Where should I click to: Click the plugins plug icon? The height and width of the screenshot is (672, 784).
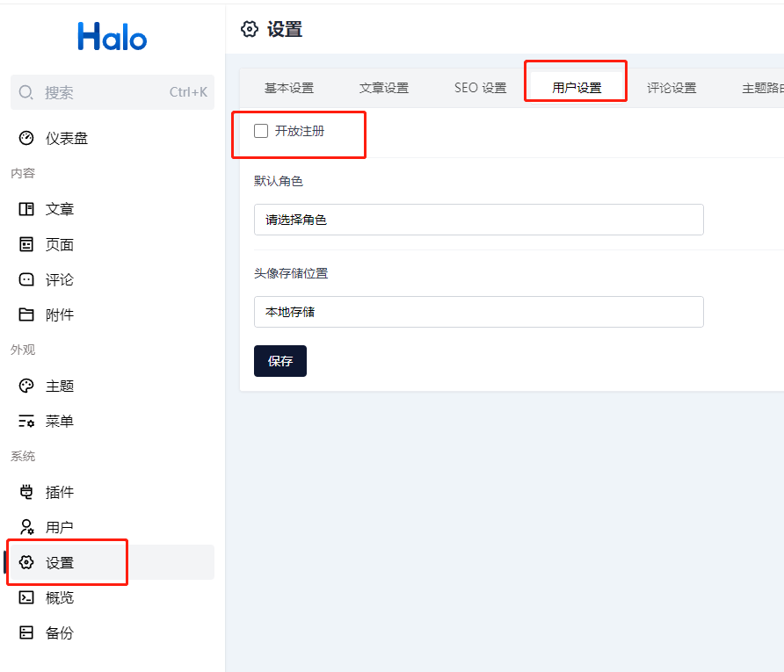26,492
